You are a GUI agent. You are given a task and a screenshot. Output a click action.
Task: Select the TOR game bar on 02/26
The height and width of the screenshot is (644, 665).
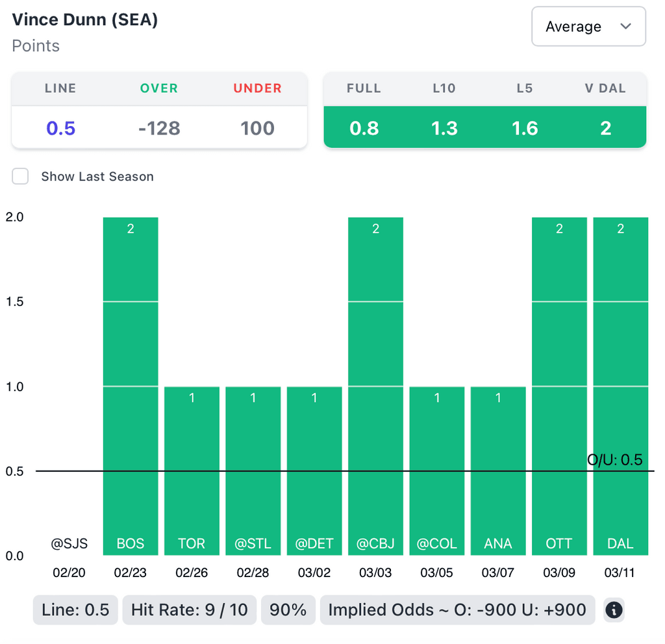click(x=192, y=470)
